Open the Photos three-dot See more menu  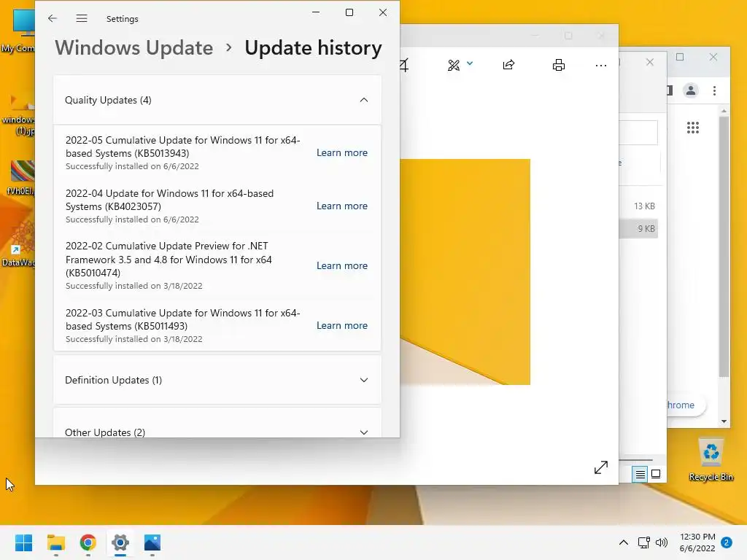[x=601, y=65]
